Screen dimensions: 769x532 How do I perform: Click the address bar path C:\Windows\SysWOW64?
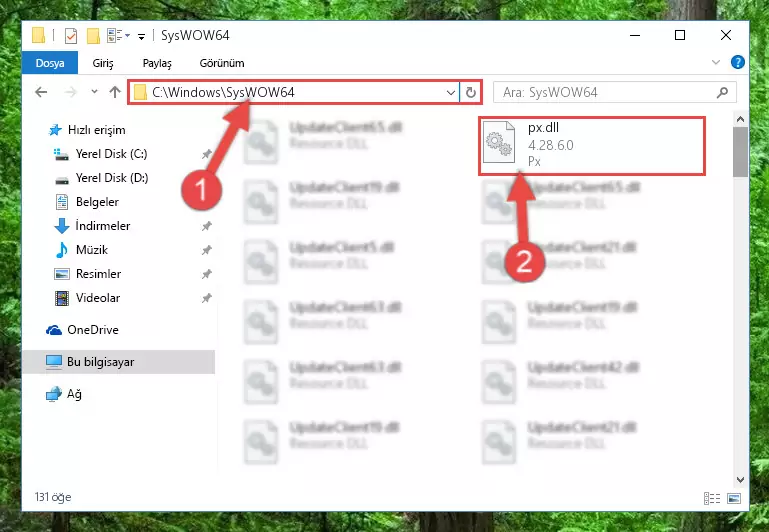coord(223,92)
